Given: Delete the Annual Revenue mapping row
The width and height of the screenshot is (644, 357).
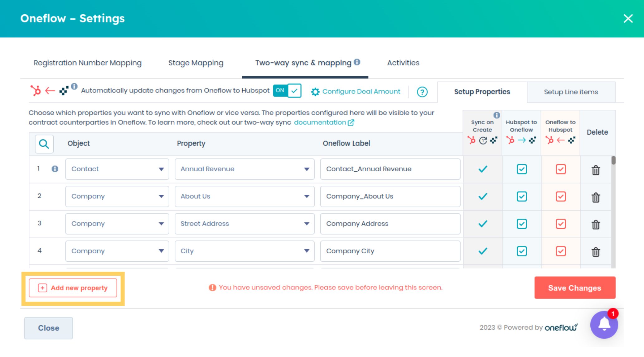Looking at the screenshot, I should pyautogui.click(x=595, y=170).
